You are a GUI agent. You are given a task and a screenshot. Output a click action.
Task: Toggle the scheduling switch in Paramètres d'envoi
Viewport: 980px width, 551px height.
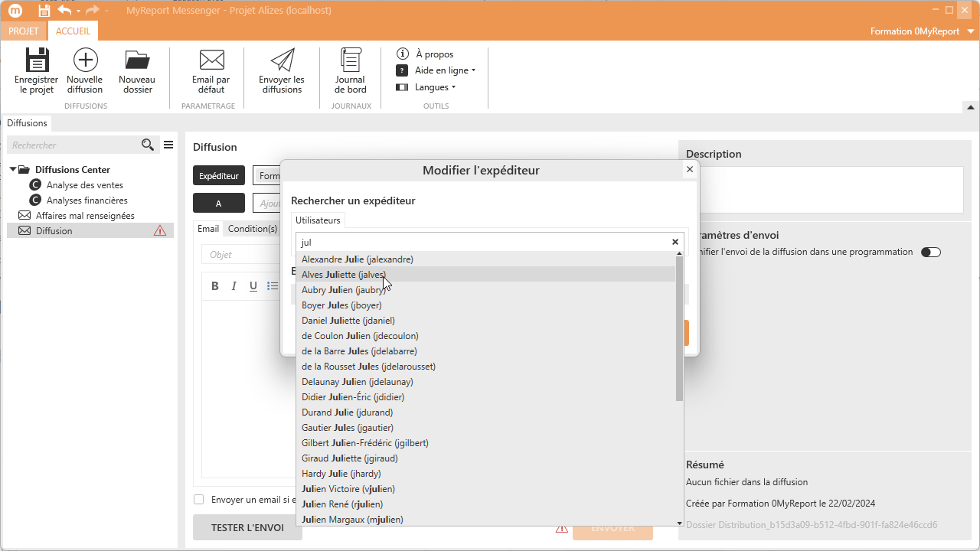pyautogui.click(x=930, y=252)
